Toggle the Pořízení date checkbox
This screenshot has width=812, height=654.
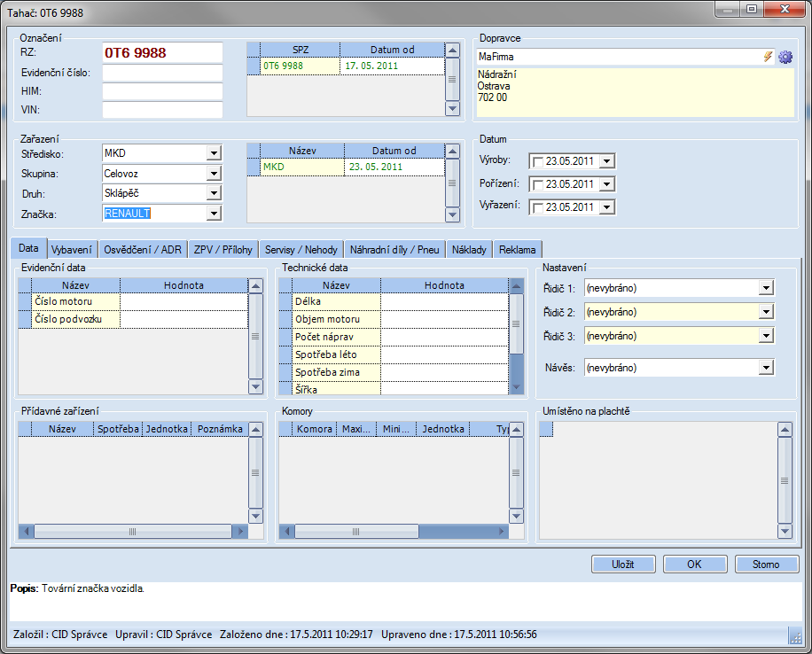point(538,184)
